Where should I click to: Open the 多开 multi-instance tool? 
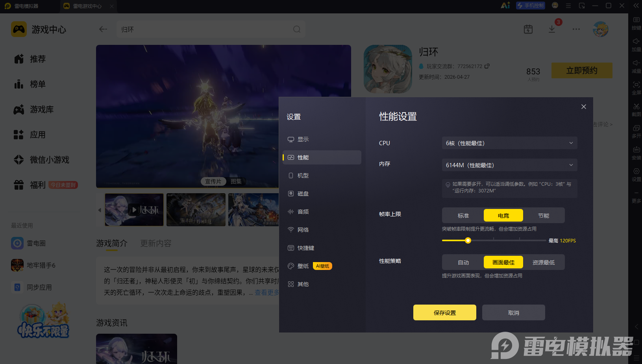[x=636, y=131]
